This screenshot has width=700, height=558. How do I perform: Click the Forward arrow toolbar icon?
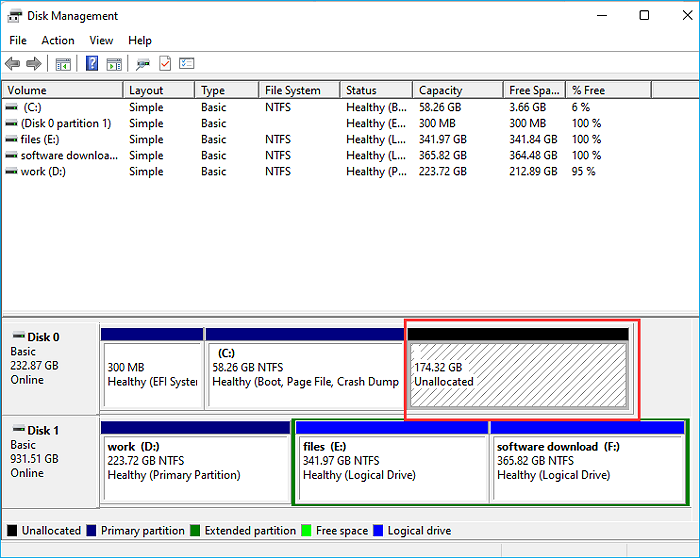[34, 64]
